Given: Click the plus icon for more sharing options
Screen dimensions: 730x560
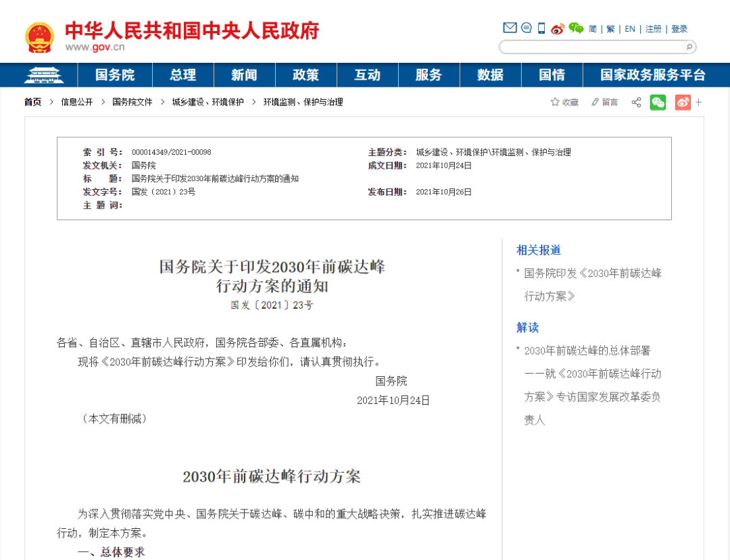Looking at the screenshot, I should coord(698,102).
